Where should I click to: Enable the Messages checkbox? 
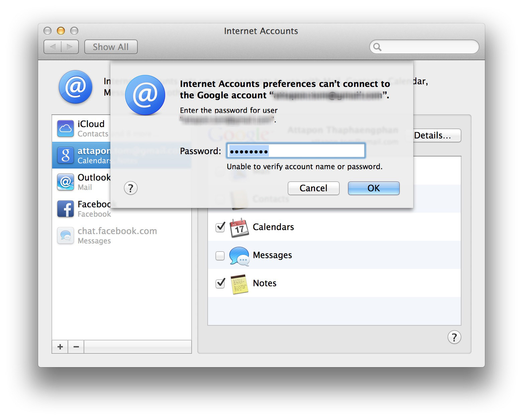(x=220, y=256)
